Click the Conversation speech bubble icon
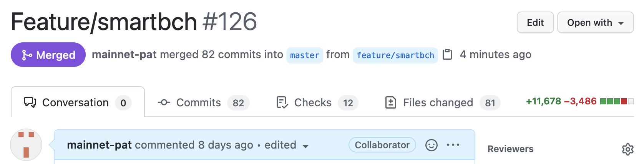The image size is (644, 164). coord(30,102)
